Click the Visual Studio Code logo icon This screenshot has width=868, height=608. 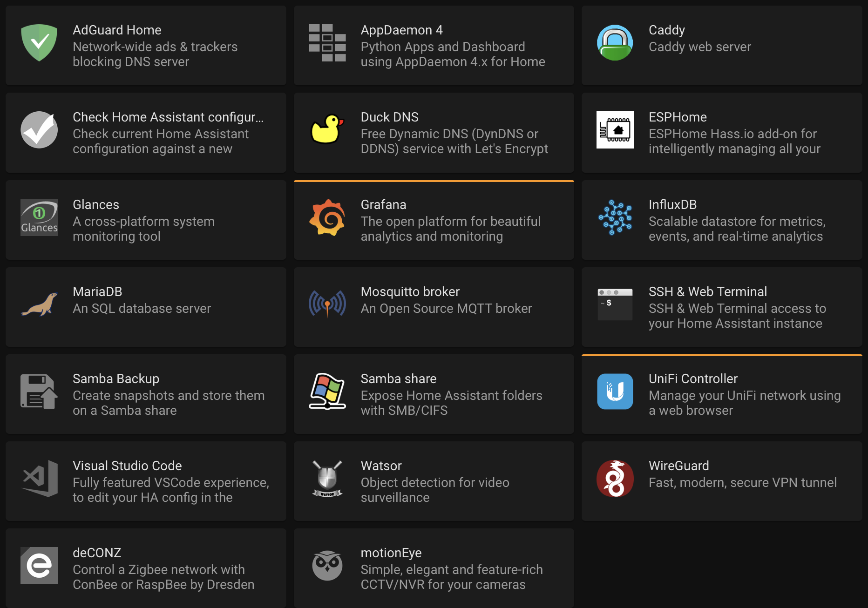39,479
